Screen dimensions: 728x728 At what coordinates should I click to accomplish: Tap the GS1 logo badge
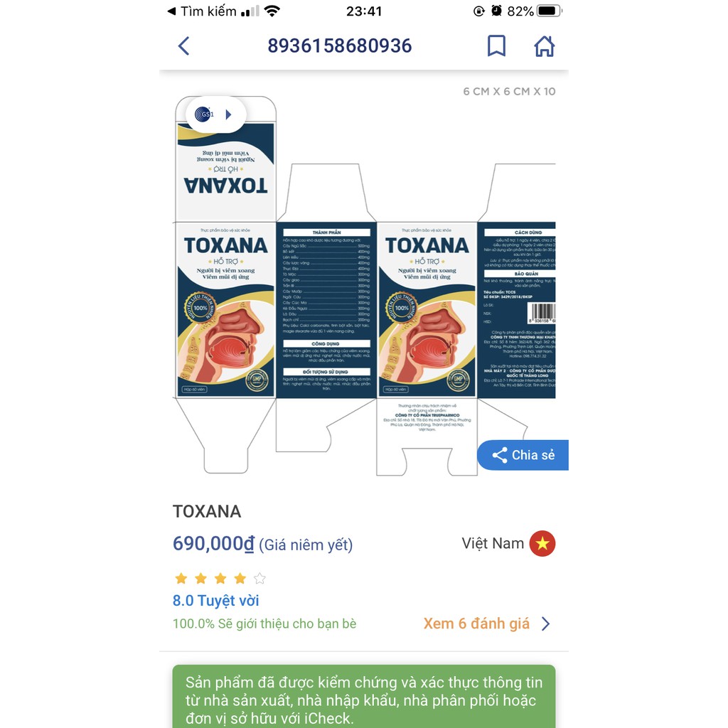(204, 114)
